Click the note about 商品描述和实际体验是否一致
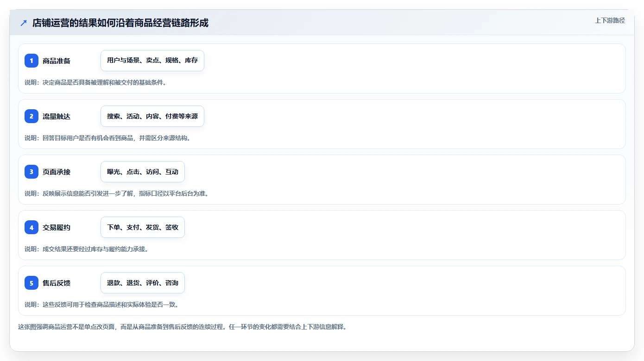The height and width of the screenshot is (361, 644). pyautogui.click(x=101, y=305)
